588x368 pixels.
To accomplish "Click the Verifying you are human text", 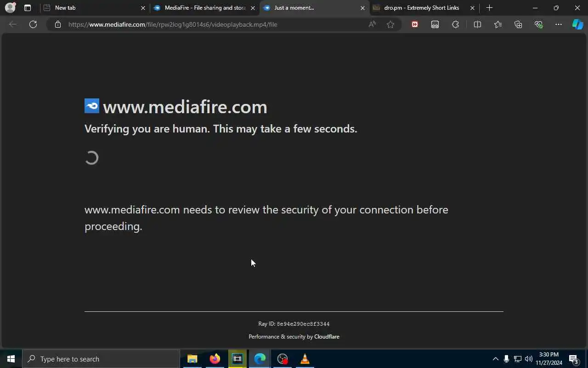I will click(x=220, y=129).
